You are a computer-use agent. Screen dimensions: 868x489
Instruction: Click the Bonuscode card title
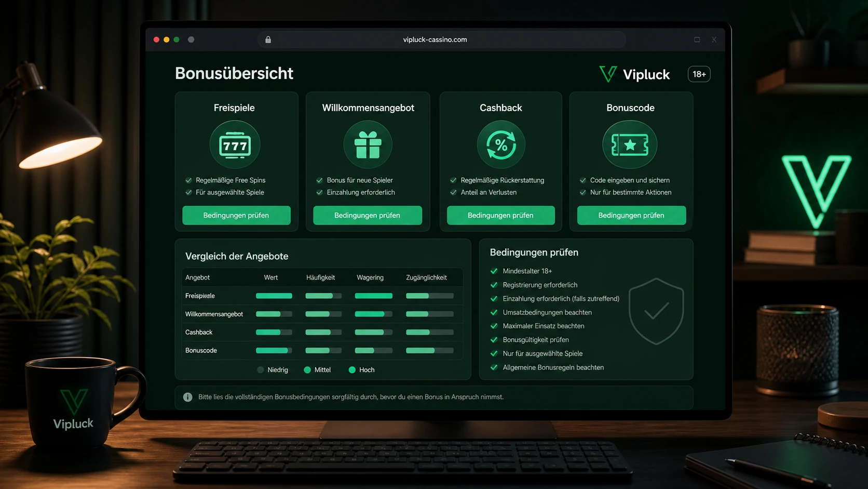(630, 108)
